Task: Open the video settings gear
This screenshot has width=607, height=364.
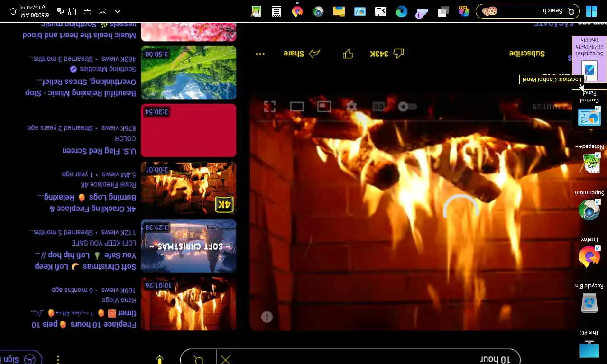Action: pyautogui.click(x=351, y=107)
